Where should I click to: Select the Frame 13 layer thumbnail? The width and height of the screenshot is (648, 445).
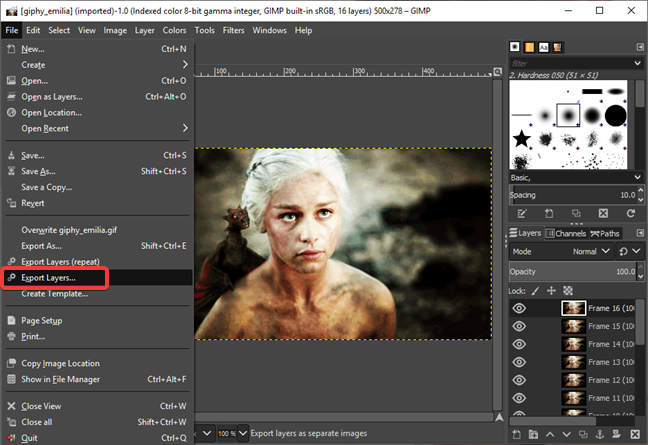[x=573, y=362]
